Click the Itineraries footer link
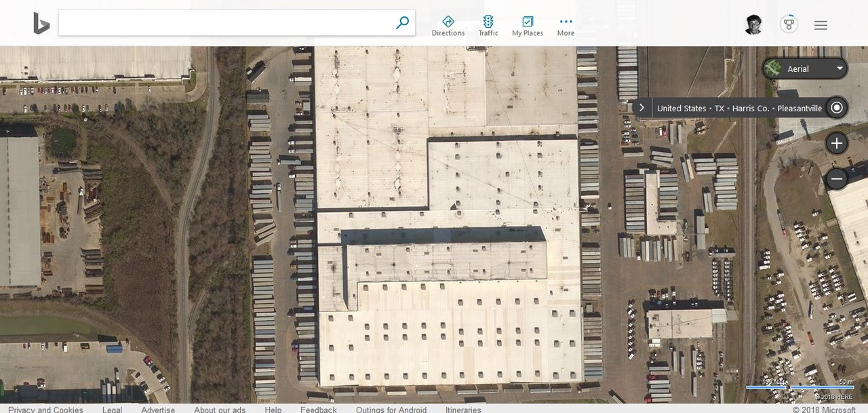This screenshot has width=868, height=413. (x=463, y=409)
